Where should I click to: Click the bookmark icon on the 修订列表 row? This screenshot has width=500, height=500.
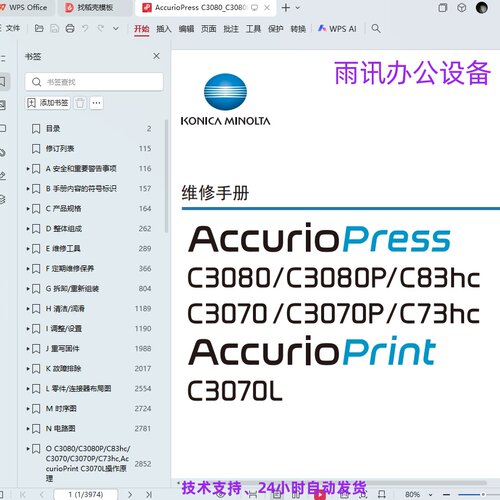[36, 149]
